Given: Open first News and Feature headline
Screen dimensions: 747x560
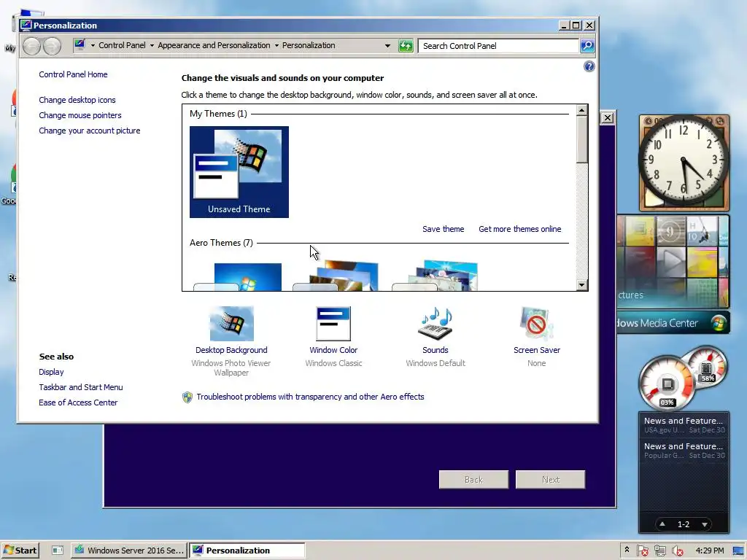Looking at the screenshot, I should 684,425.
